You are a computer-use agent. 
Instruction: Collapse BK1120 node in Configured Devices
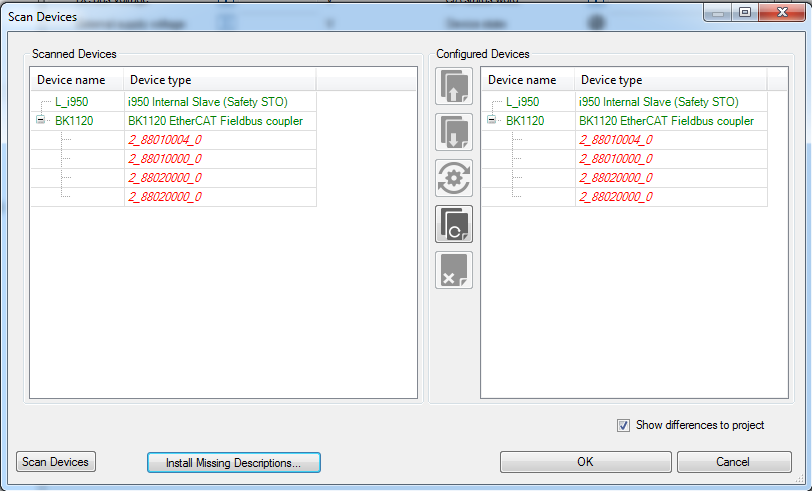(492, 121)
